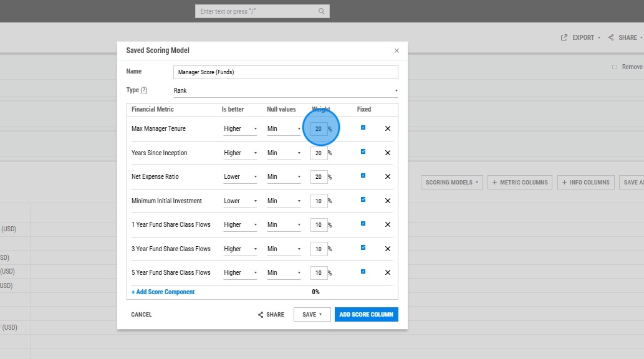Click Share in the dialog footer

pos(271,315)
